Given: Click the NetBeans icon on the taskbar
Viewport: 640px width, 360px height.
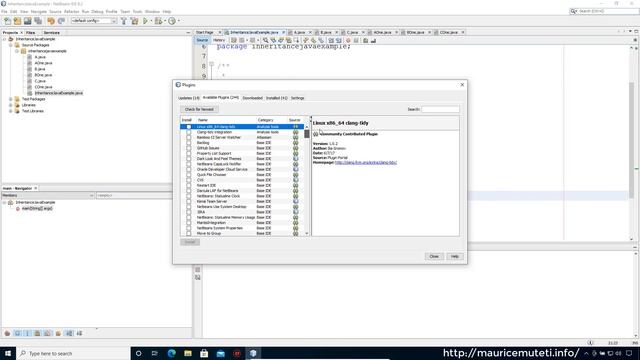Looking at the screenshot, I should pos(253,353).
